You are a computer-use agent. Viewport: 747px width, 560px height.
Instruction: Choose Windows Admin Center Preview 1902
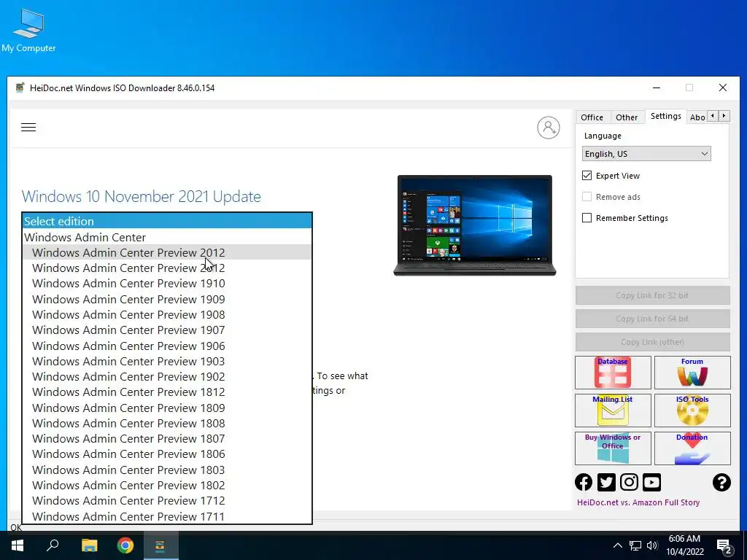(167, 377)
